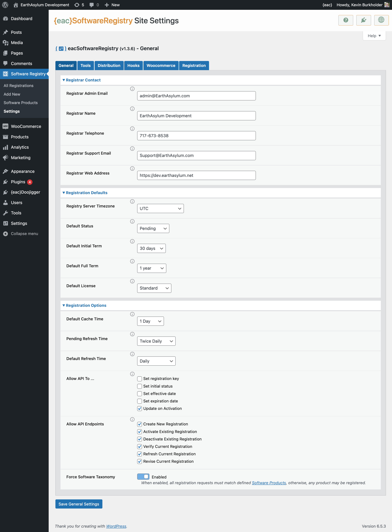Click the question mark help button

346,20
